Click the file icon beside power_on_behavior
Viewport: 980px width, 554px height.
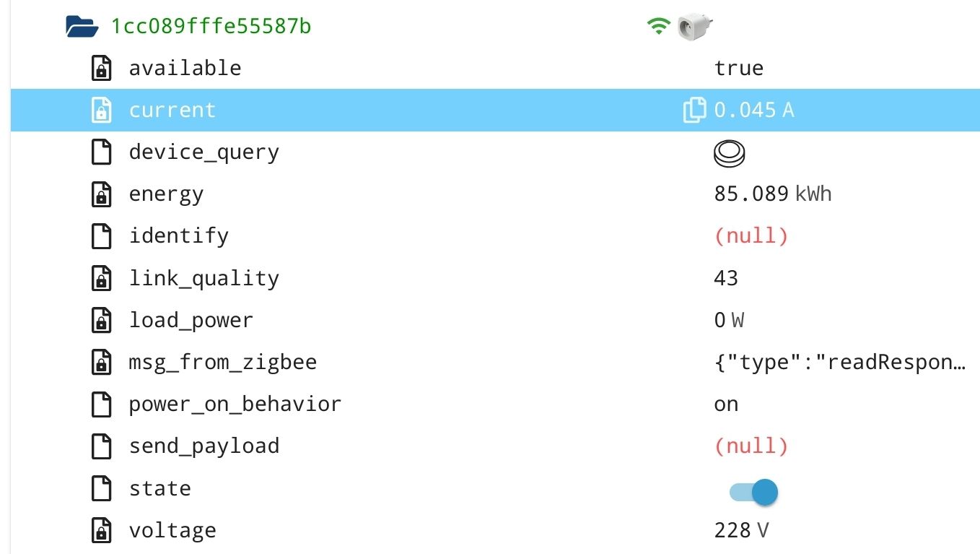click(102, 404)
